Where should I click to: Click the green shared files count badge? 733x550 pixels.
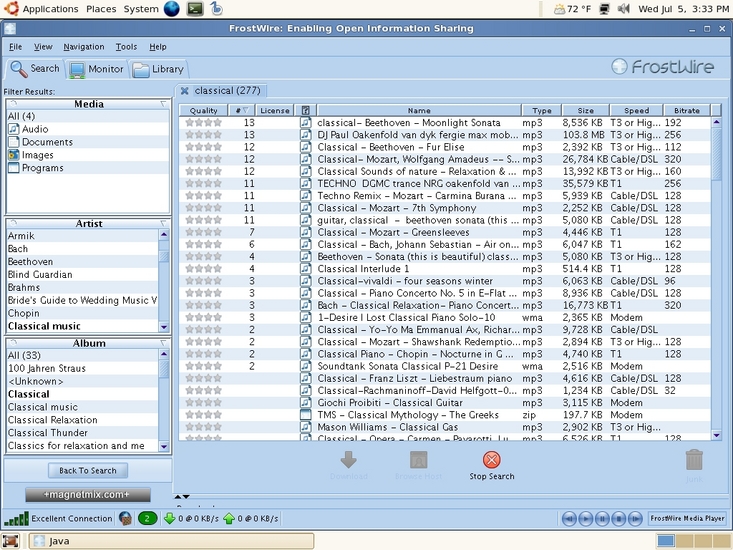[x=147, y=518]
